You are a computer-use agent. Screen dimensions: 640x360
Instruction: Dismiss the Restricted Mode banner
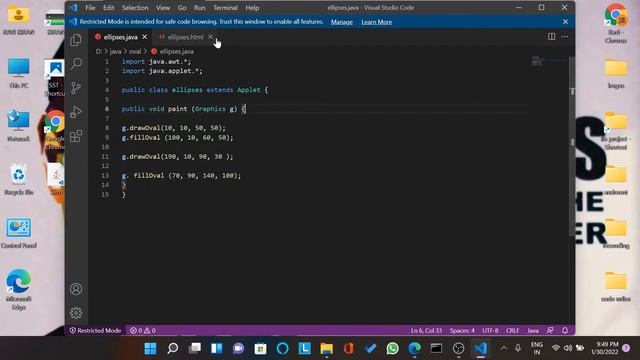pyautogui.click(x=565, y=22)
